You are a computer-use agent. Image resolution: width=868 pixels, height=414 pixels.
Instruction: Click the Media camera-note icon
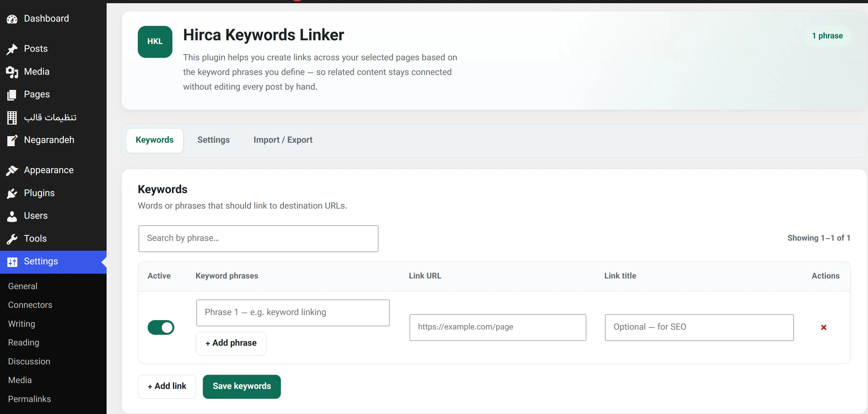12,72
